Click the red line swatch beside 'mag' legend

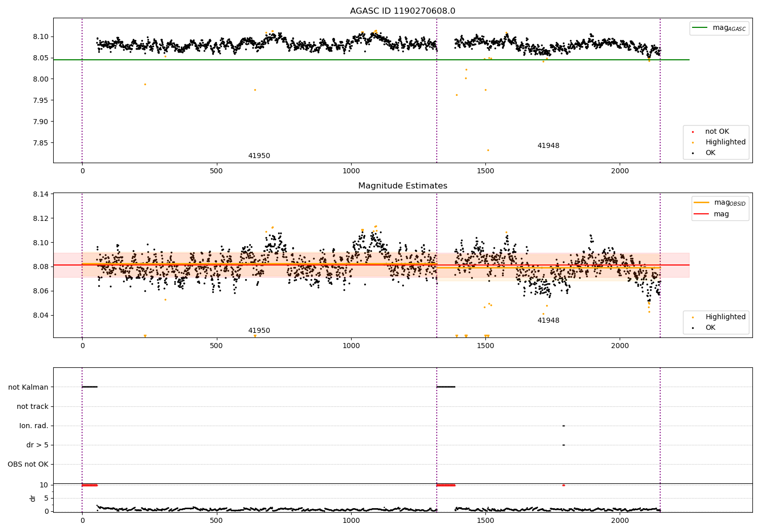[702, 214]
